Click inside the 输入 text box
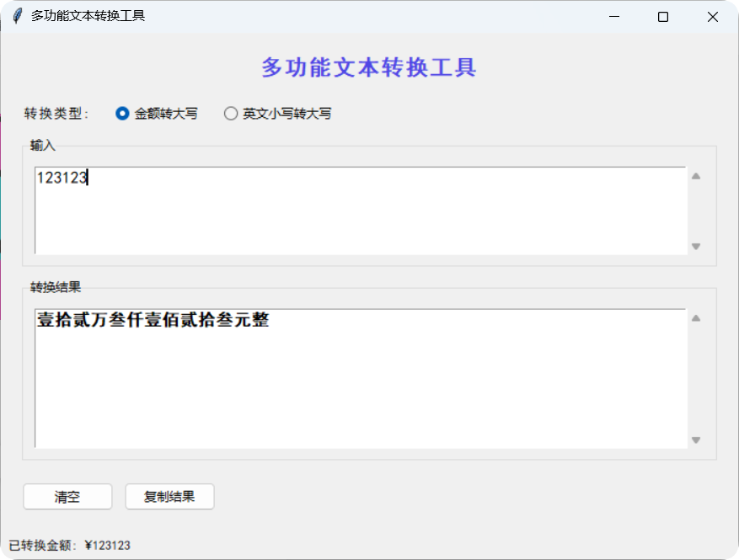 pos(361,211)
